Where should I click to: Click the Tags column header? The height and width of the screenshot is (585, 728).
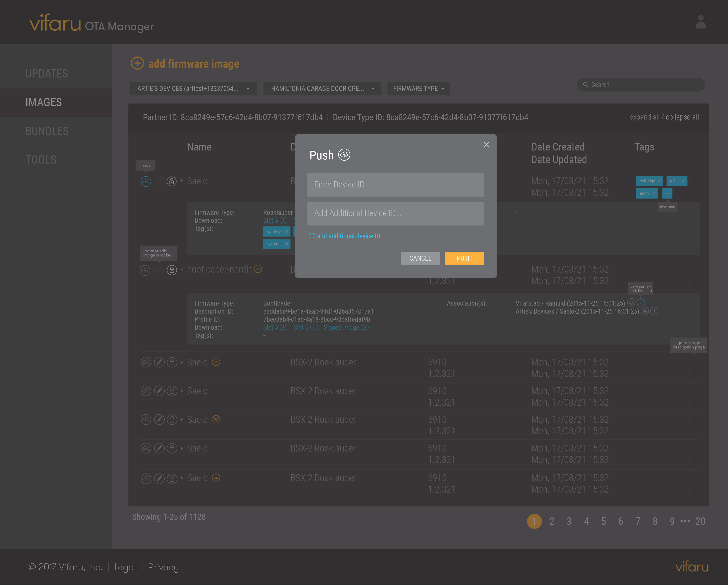point(644,147)
